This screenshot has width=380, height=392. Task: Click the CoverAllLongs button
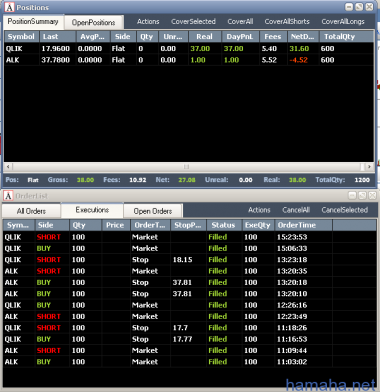[343, 22]
